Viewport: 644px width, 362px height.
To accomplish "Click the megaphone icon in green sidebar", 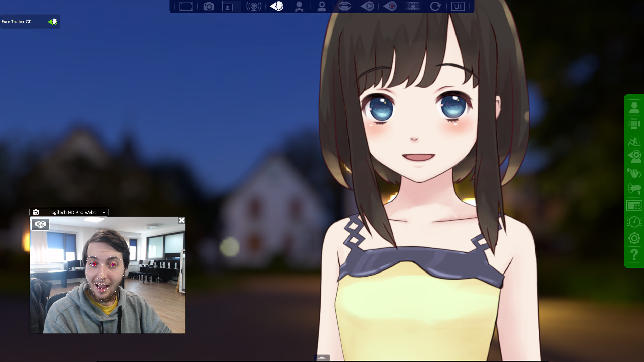I will (x=634, y=189).
